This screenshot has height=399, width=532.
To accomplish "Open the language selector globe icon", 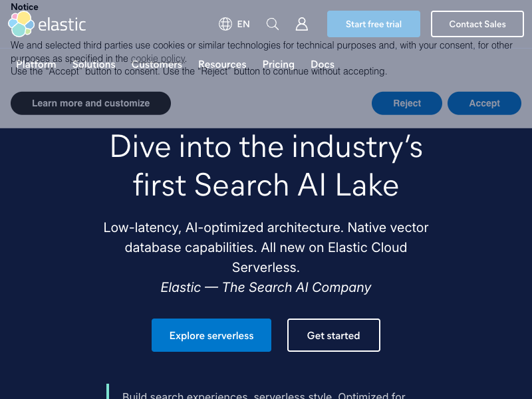I will pos(225,24).
